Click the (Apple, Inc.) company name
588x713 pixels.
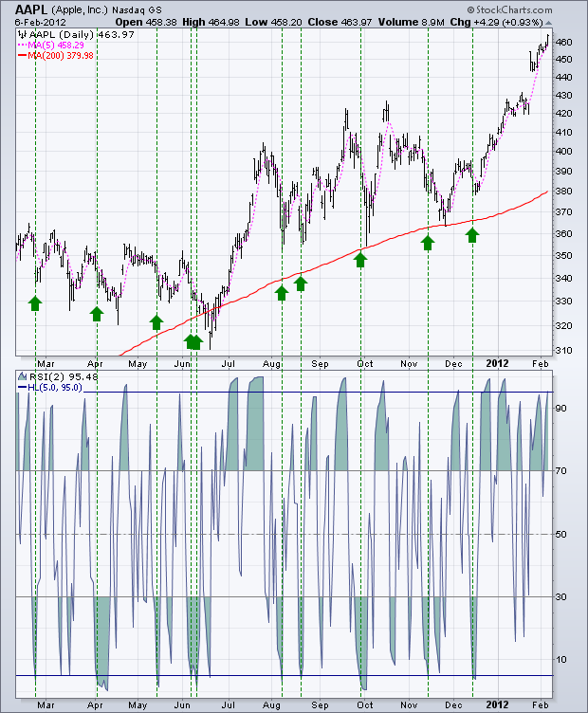click(80, 10)
